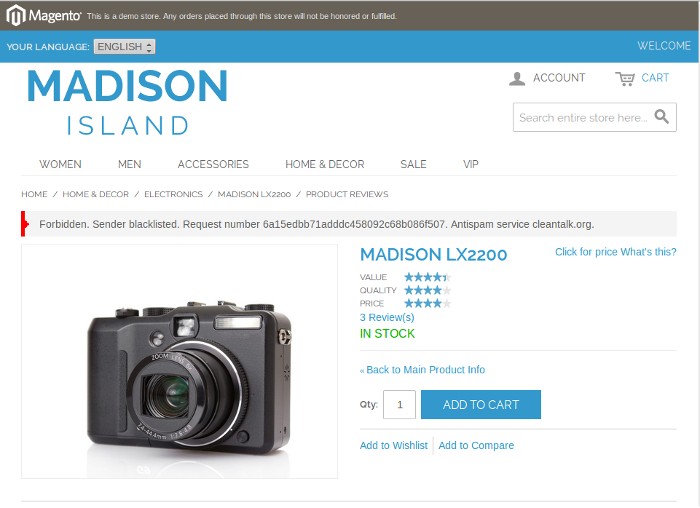This screenshot has height=508, width=700.
Task: Click the Magento logo icon
Action: tap(16, 15)
